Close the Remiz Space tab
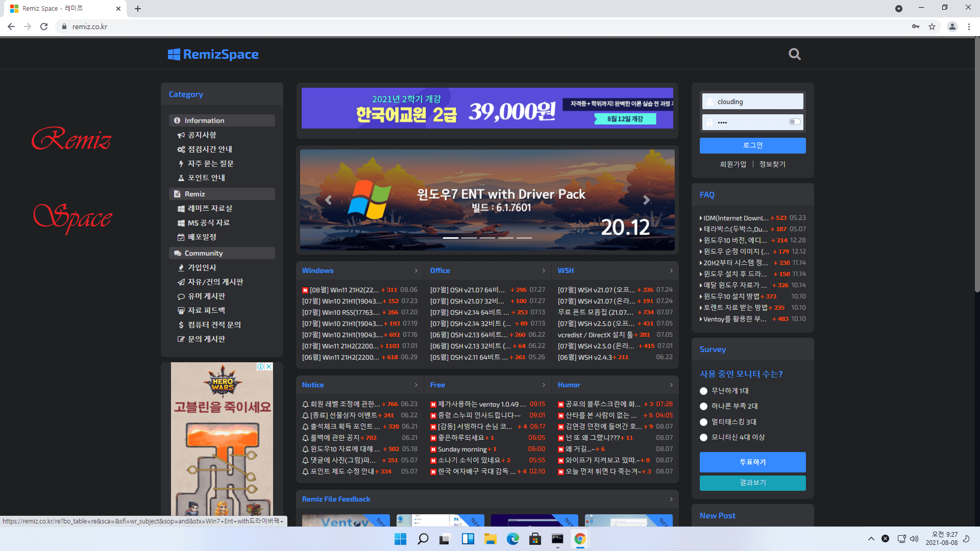Viewport: 980px width, 551px height. [118, 9]
